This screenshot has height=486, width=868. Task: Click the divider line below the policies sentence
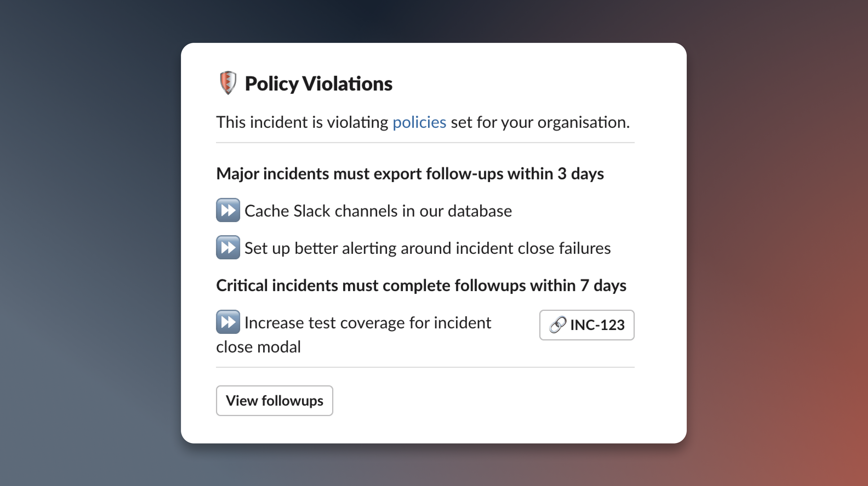coord(425,143)
